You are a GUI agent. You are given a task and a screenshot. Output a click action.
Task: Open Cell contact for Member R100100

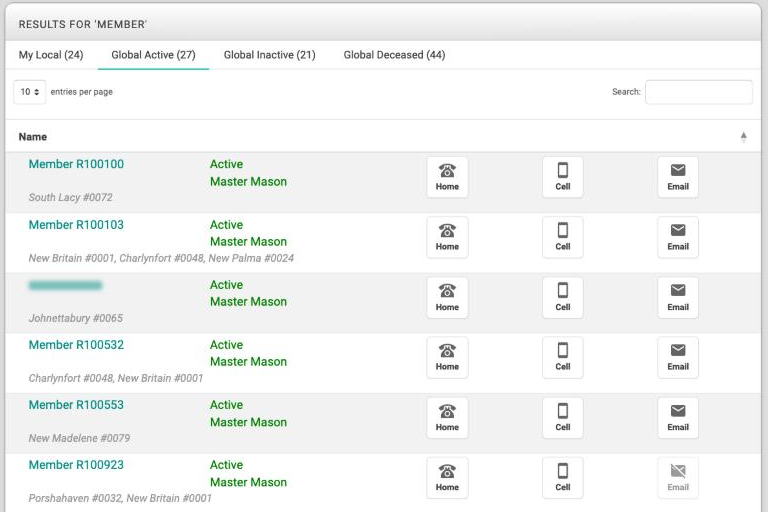pos(562,177)
